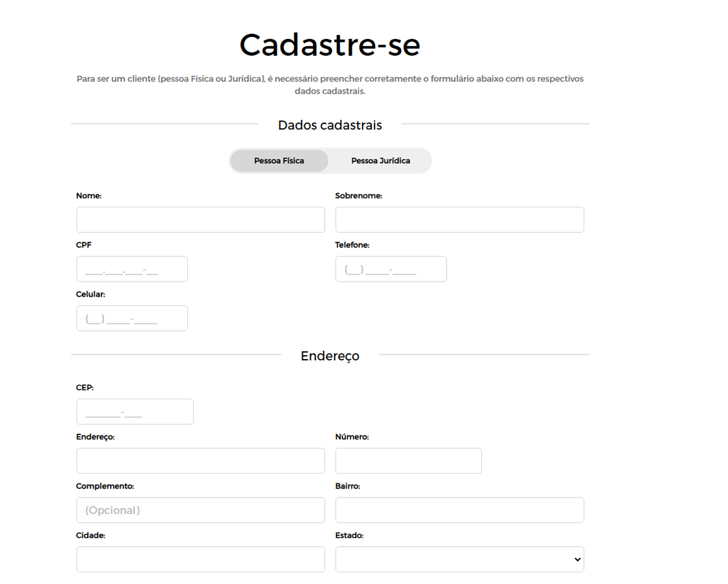Click the Cidade input field
The width and height of the screenshot is (728, 584).
pos(201,559)
